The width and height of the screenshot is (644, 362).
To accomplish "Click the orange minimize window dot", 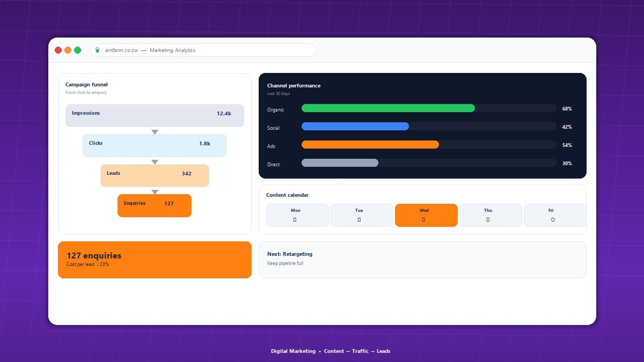I will 68,50.
